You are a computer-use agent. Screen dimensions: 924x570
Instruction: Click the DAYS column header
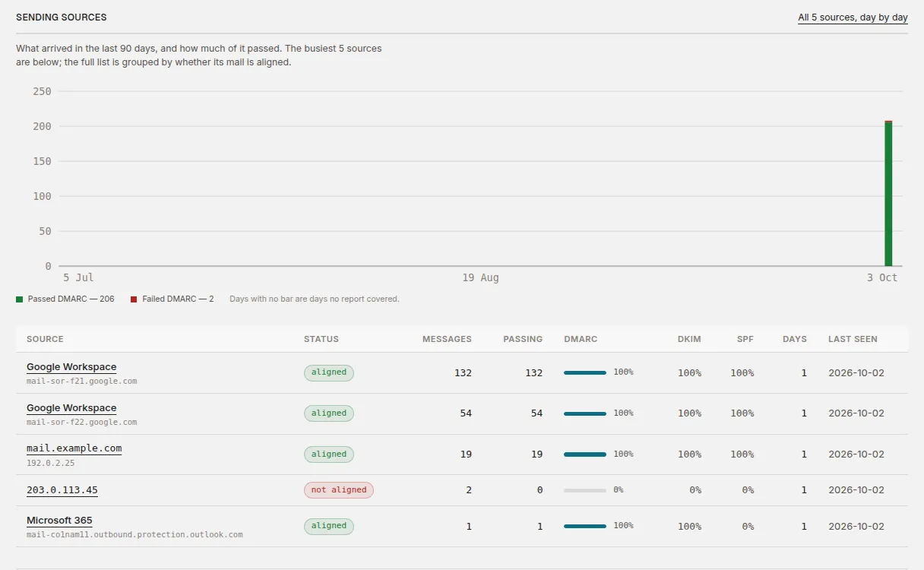click(x=795, y=339)
